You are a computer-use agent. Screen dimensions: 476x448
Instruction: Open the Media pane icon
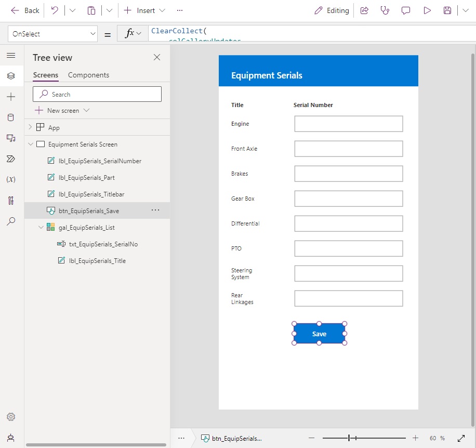(x=10, y=138)
